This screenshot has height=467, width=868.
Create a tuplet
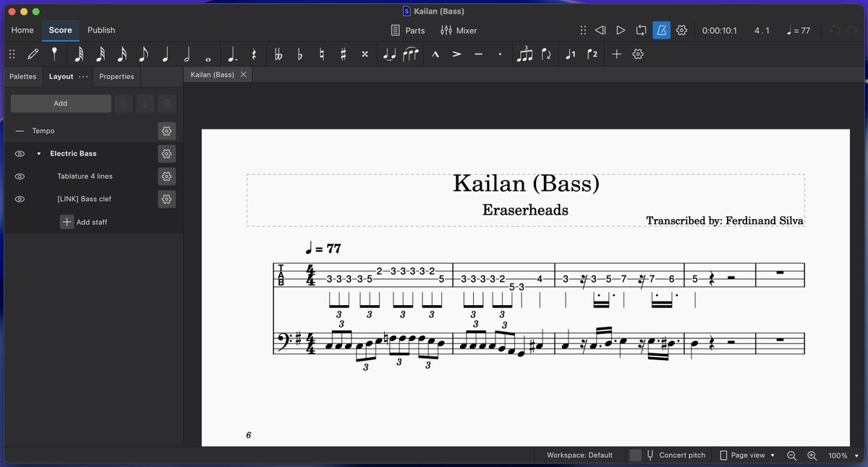pos(524,53)
